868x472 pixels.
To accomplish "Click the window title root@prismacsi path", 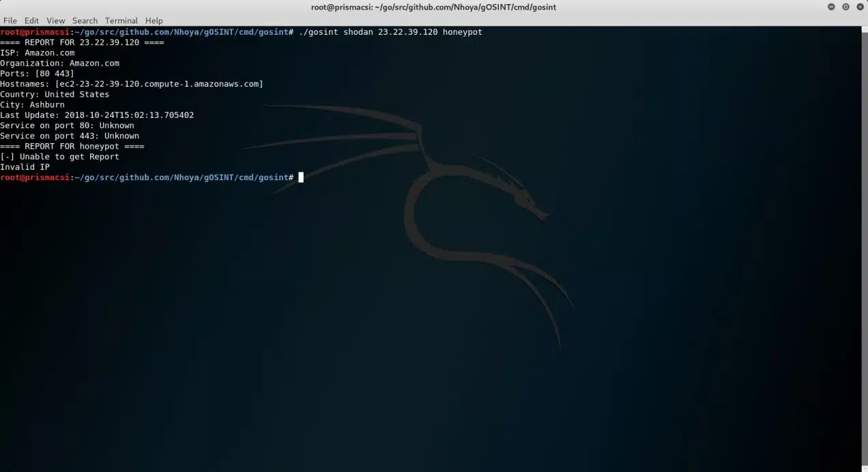I will (434, 7).
